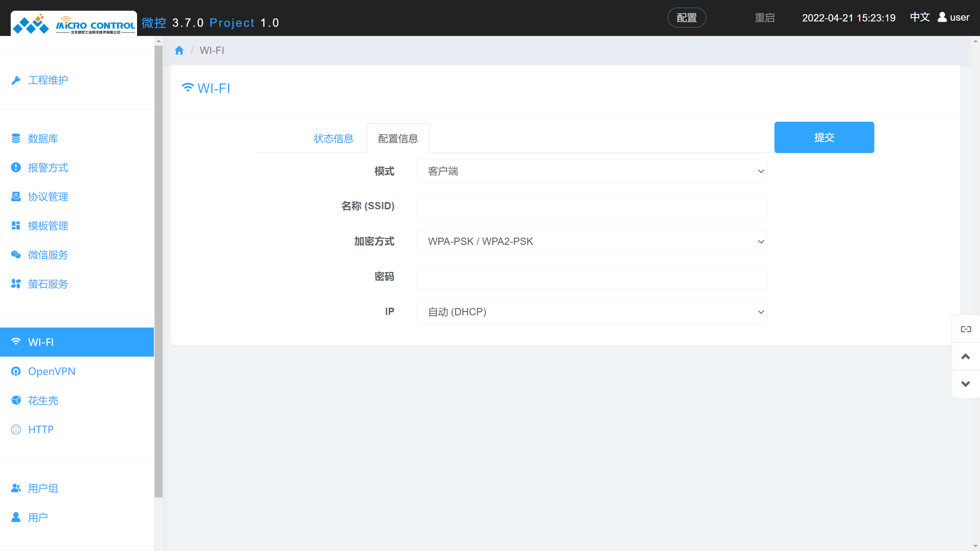Screen dimensions: 980x551
Task: Click the home breadcrumb icon
Action: [x=179, y=51]
